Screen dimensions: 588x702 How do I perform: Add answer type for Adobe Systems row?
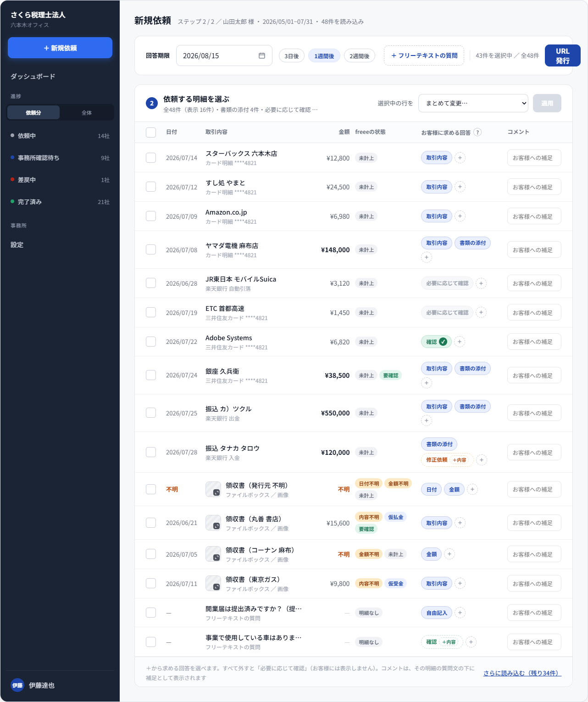click(460, 342)
